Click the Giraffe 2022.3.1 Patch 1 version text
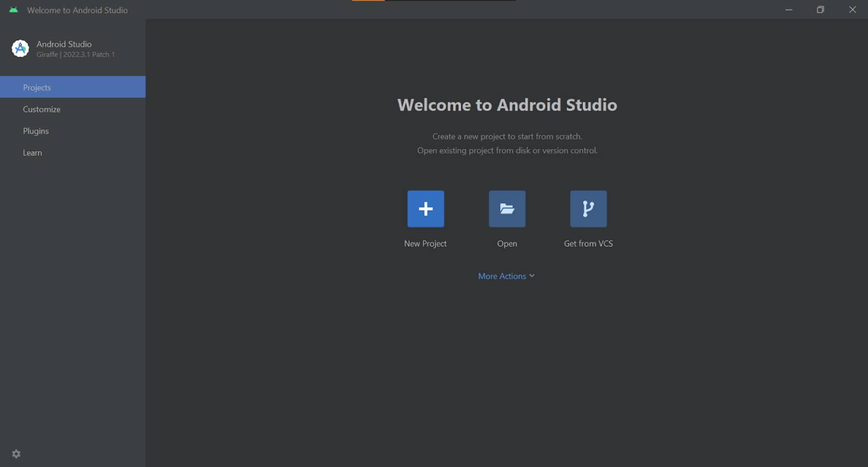 (76, 55)
